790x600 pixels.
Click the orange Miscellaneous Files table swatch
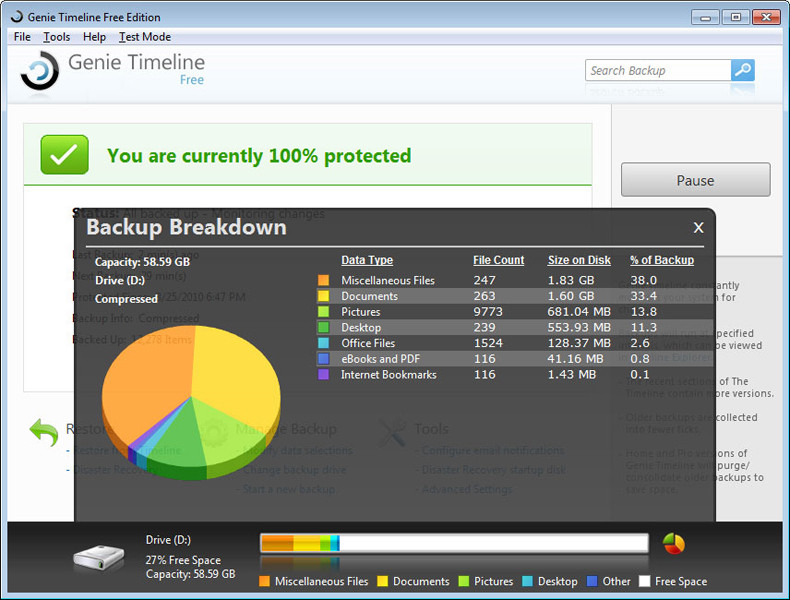323,280
